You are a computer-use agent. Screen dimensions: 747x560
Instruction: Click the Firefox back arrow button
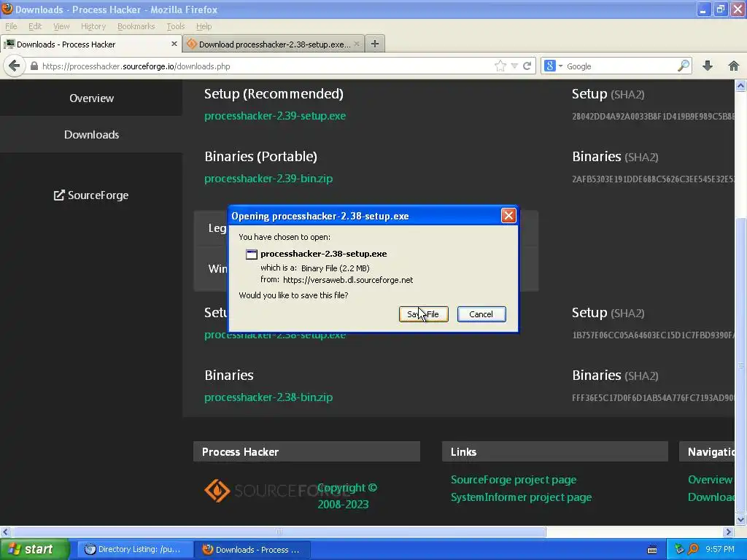point(14,66)
